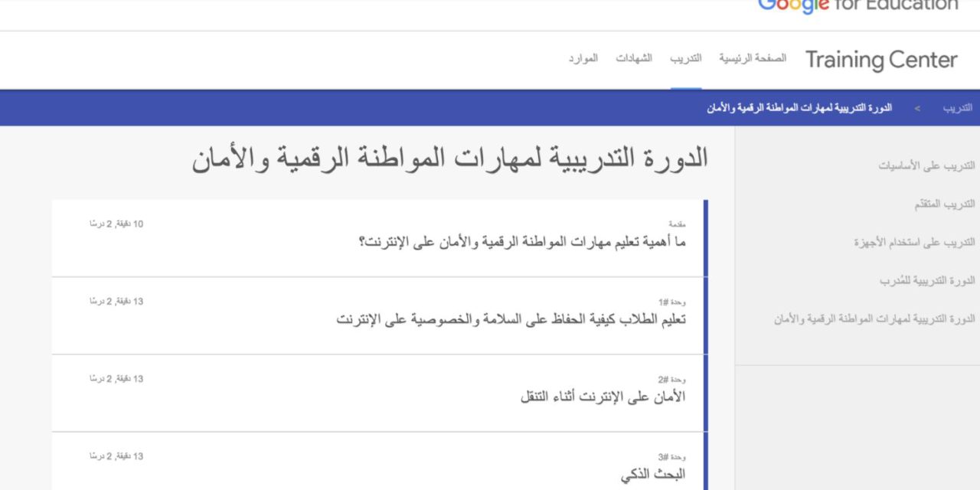Click the 13 دقيقة duration on unit 3 row

click(x=116, y=456)
